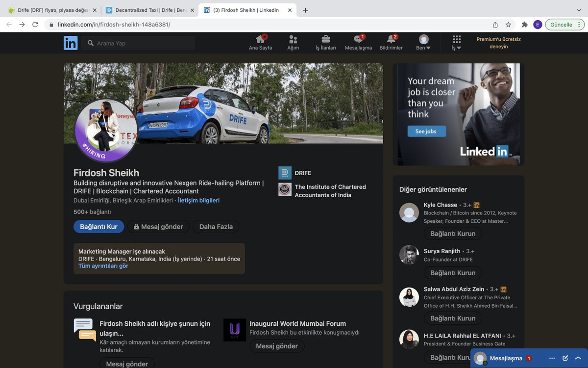This screenshot has height=368, width=588.
Task: Open Ağım network icon
Action: pyautogui.click(x=293, y=43)
